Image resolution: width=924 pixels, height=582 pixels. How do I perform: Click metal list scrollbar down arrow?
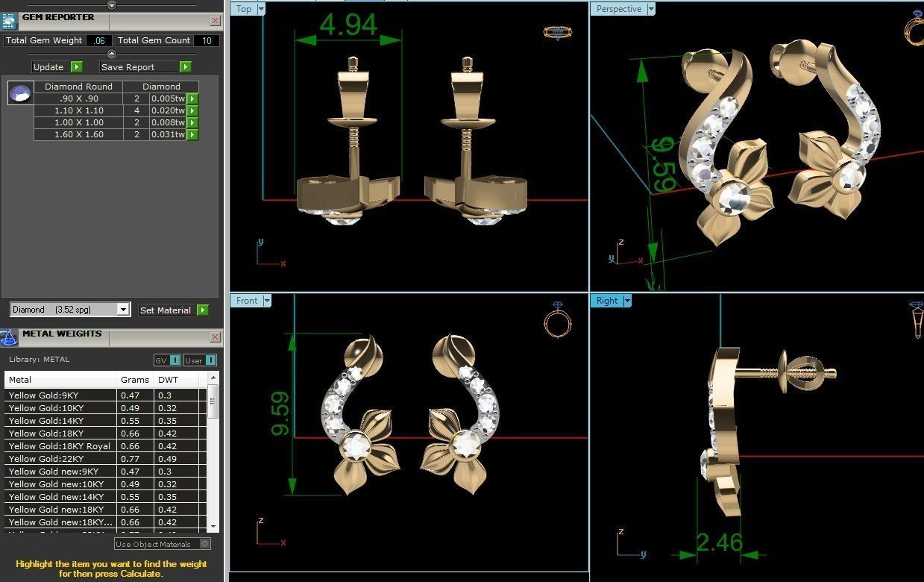[213, 526]
